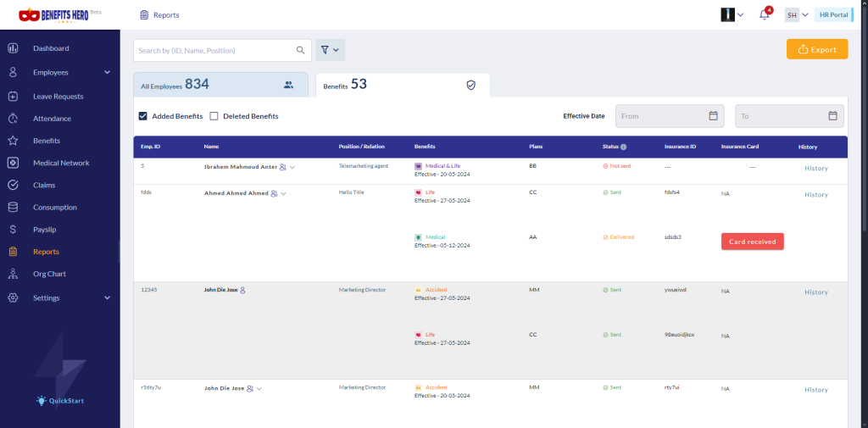Click the Status column info icon
Image resolution: width=868 pixels, height=428 pixels.
click(x=624, y=147)
